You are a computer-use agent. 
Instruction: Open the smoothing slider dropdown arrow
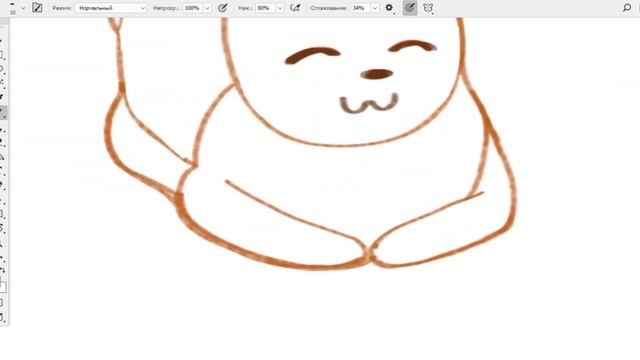[375, 8]
